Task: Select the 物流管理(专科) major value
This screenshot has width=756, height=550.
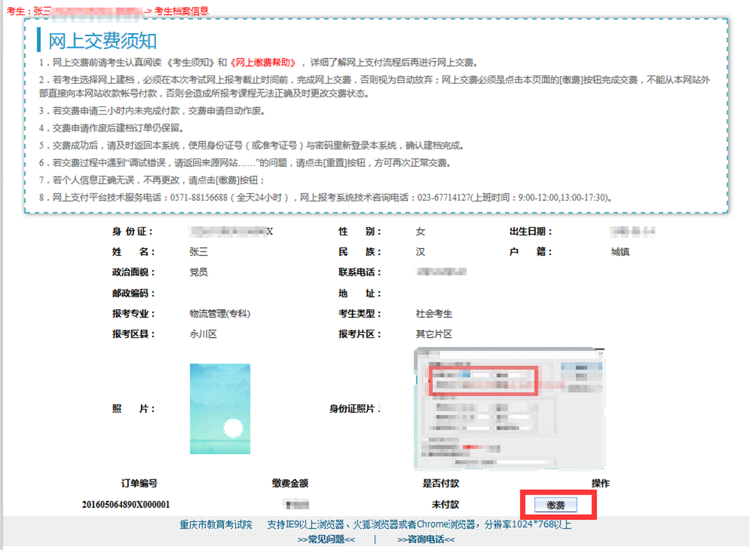Action: coord(220,314)
